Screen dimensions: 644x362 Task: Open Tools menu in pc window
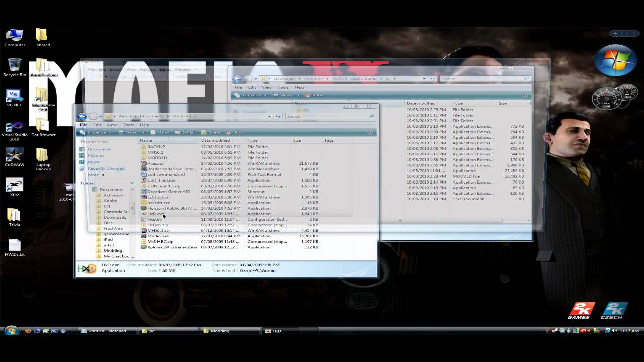point(283,87)
